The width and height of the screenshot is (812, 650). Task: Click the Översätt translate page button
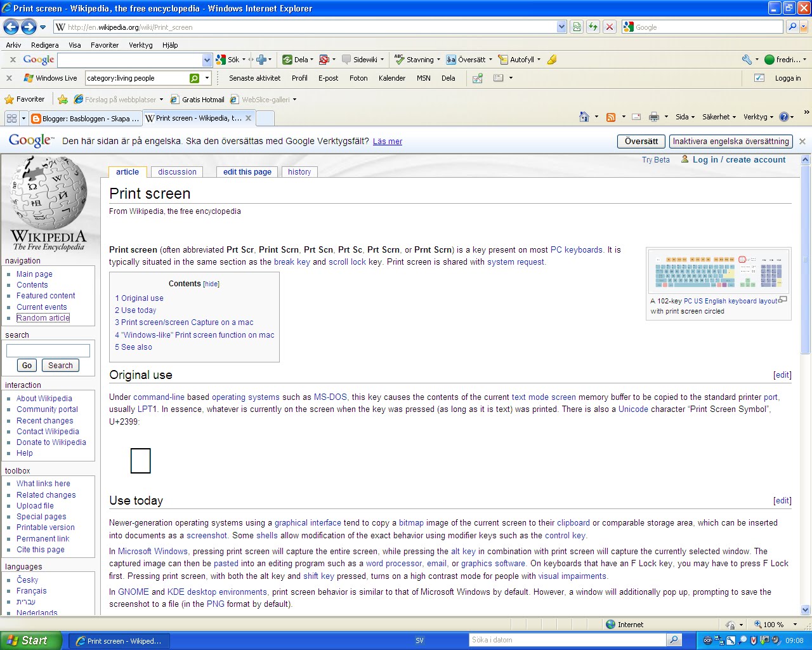(641, 142)
